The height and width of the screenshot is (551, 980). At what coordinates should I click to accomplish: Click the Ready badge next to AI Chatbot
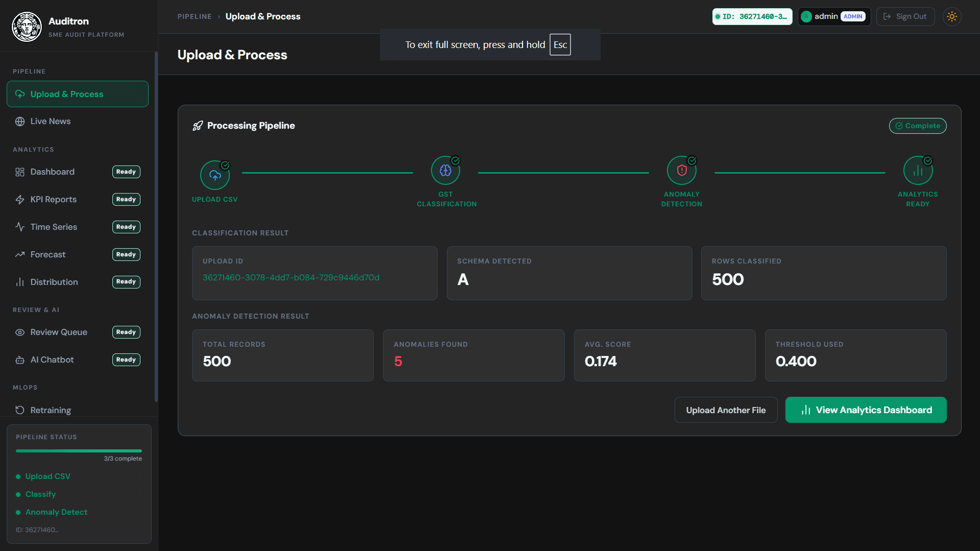click(x=126, y=360)
